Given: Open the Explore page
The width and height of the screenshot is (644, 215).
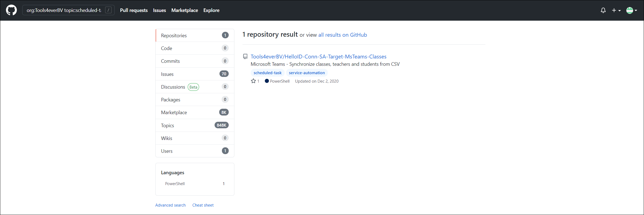Looking at the screenshot, I should pyautogui.click(x=211, y=10).
